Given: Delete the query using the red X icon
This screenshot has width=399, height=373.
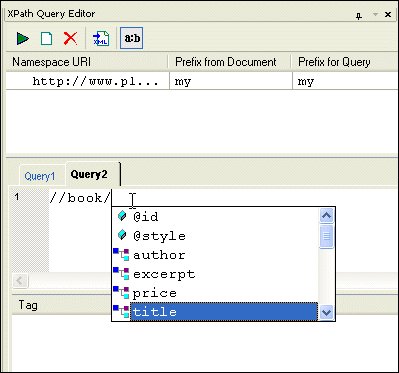Looking at the screenshot, I should [70, 38].
